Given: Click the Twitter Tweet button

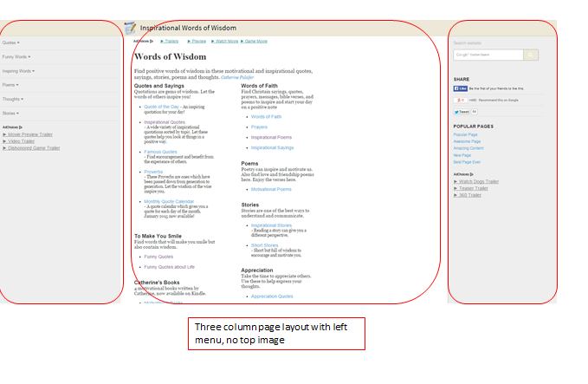Looking at the screenshot, I should tap(462, 112).
